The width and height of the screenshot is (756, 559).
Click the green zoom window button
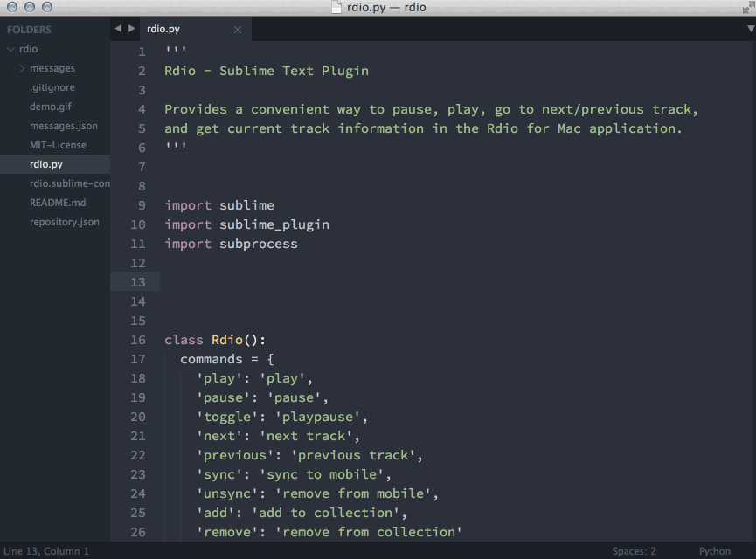(46, 8)
